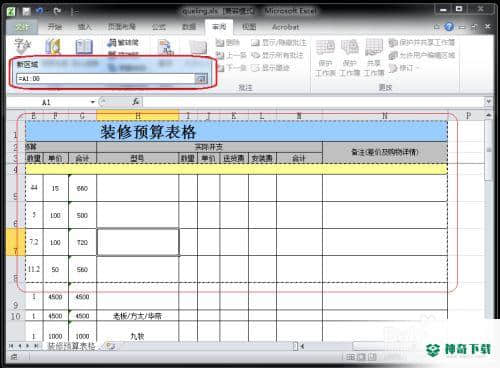This screenshot has width=500, height=368.
Task: Expand the formula bar chevron
Action: pyautogui.click(x=488, y=101)
